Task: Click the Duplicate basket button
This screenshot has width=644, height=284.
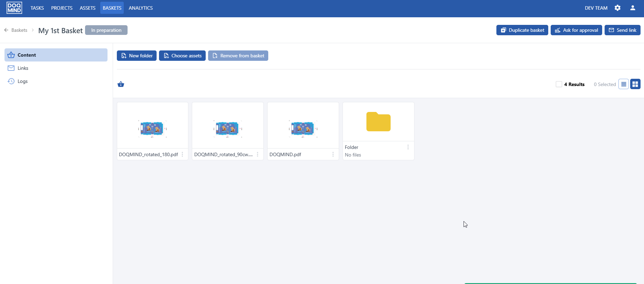Action: [522, 30]
